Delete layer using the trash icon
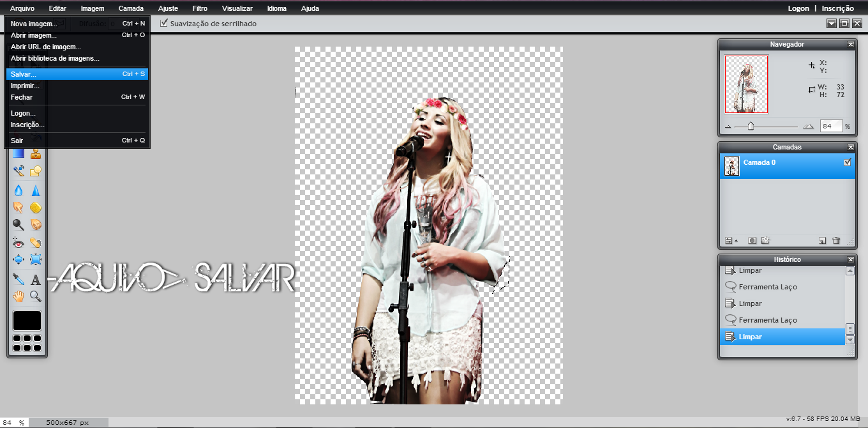Screen dimensions: 868x428 [837, 240]
